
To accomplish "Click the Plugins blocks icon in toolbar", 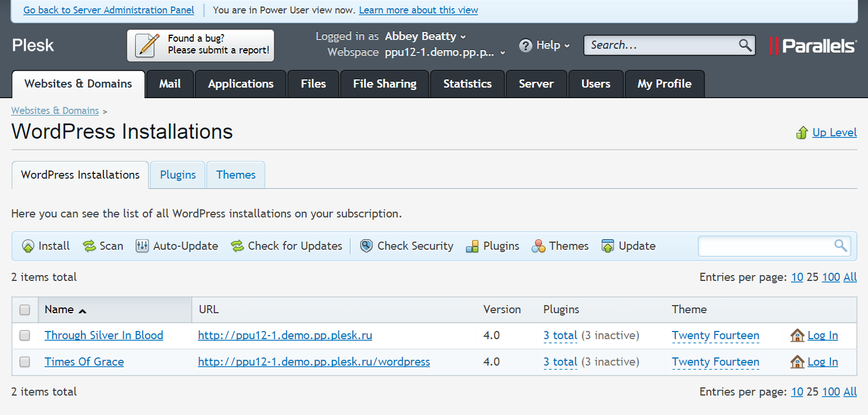I will (x=472, y=246).
